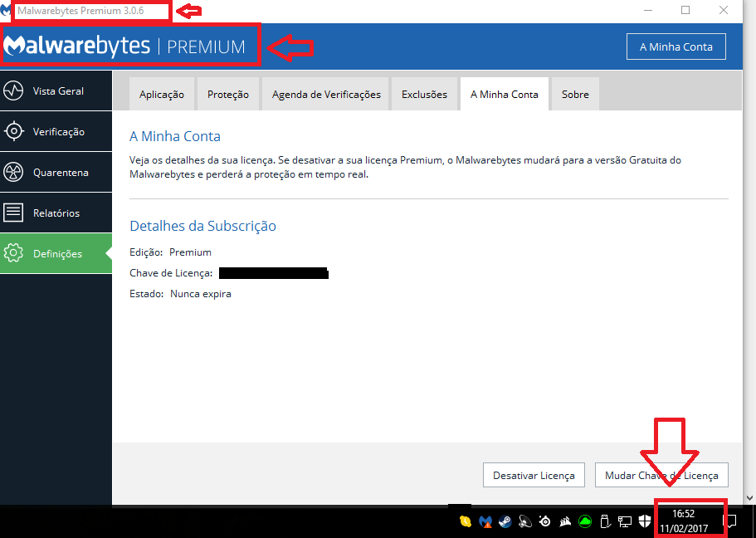The image size is (756, 538).
Task: Close the Malwarebytes window
Action: click(x=723, y=10)
